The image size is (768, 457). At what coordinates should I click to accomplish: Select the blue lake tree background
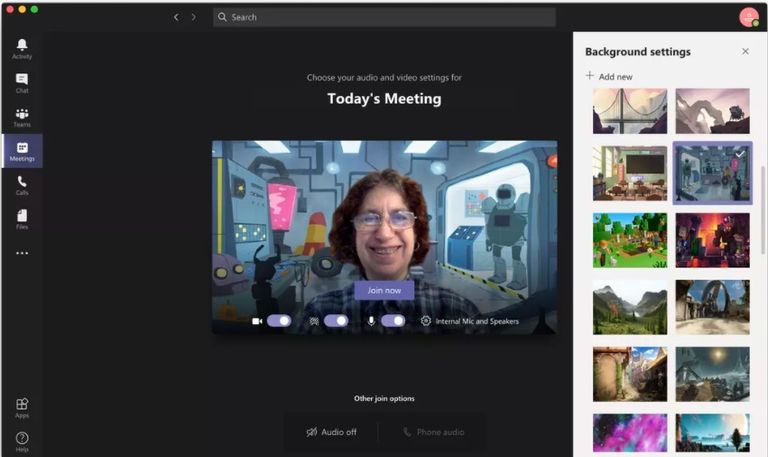(x=713, y=433)
